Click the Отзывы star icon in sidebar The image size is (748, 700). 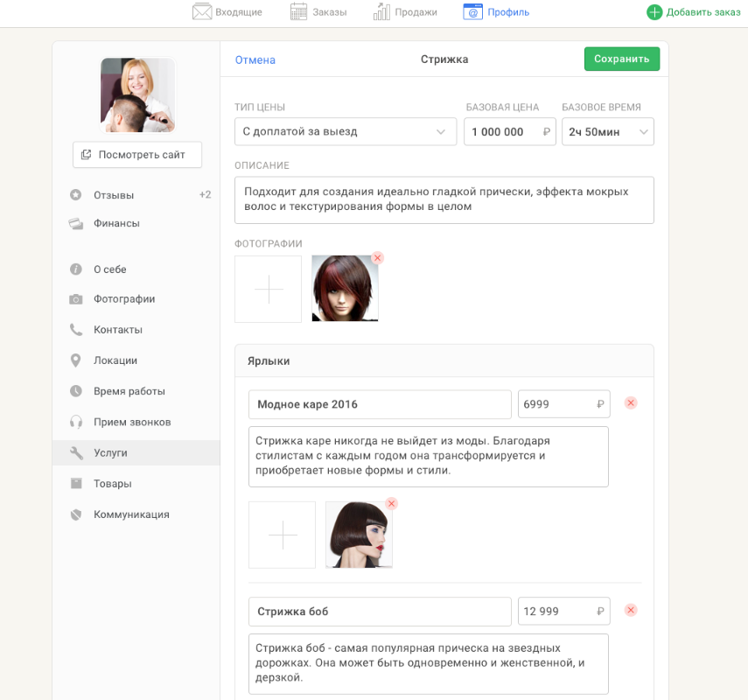tap(75, 194)
